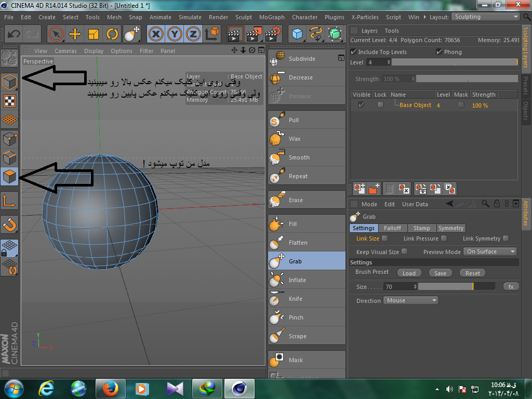532x399 pixels.
Task: Reset the brush preset
Action: click(x=473, y=273)
